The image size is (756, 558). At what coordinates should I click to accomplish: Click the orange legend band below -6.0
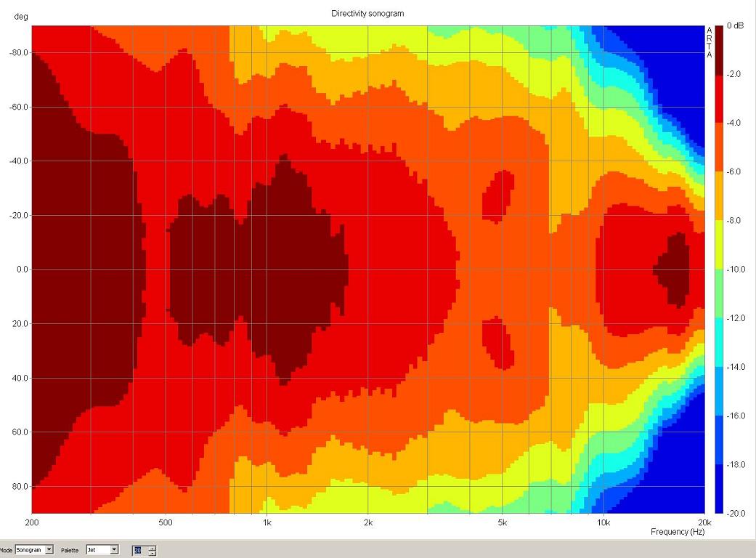click(x=719, y=196)
